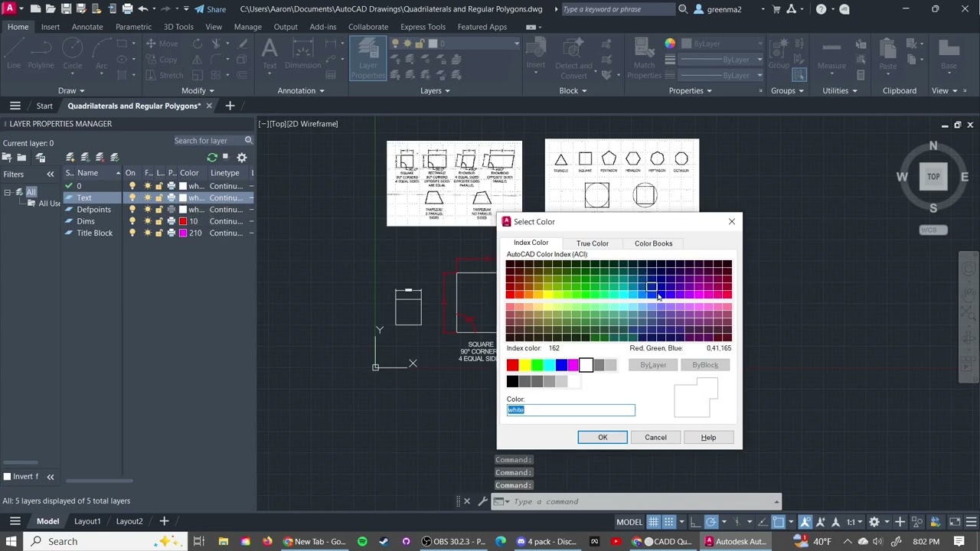Collapse the All filter tree node
980x551 pixels.
7,192
